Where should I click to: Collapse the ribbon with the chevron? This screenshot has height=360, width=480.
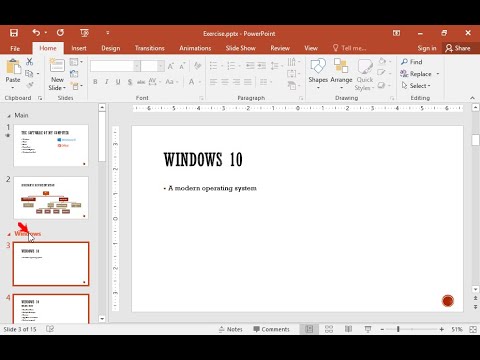tap(472, 98)
